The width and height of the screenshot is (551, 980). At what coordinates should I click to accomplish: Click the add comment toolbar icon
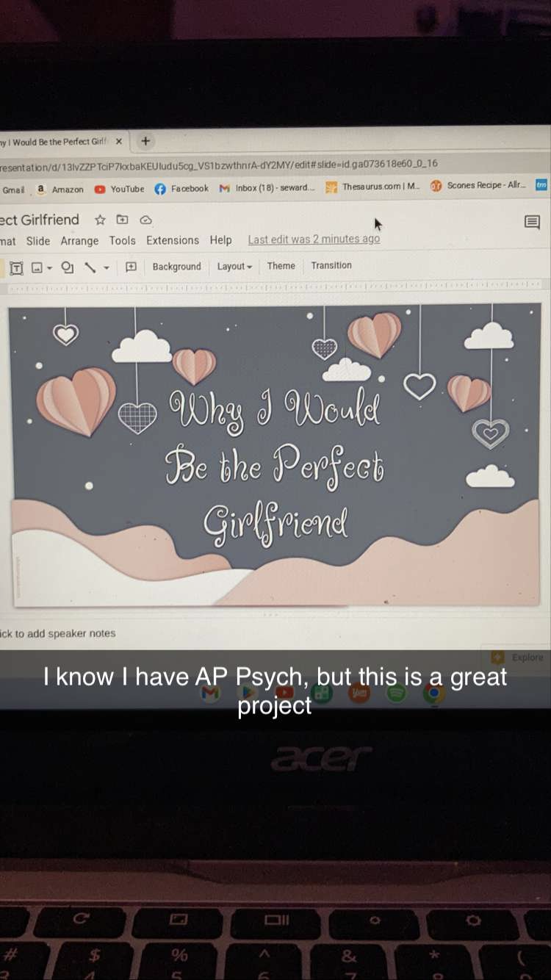click(x=131, y=267)
